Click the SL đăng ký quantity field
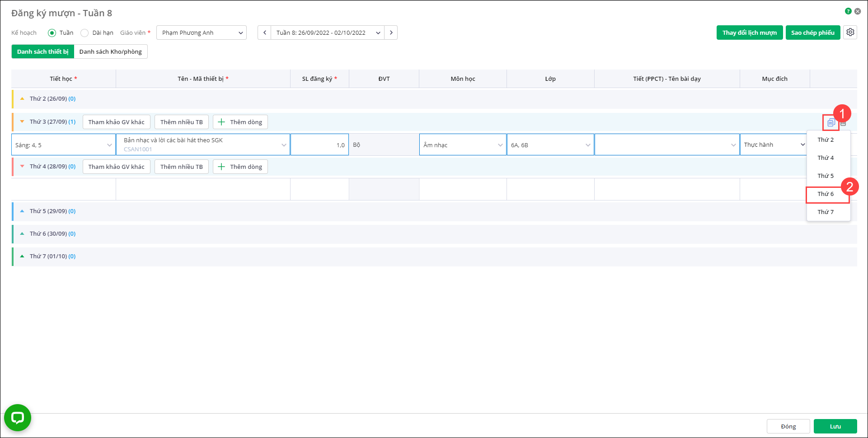 pos(319,145)
